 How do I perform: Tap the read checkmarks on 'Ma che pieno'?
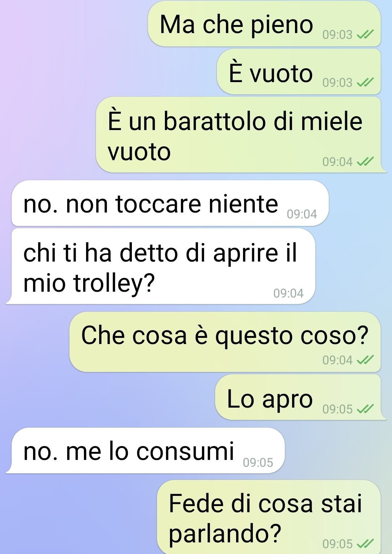[365, 35]
